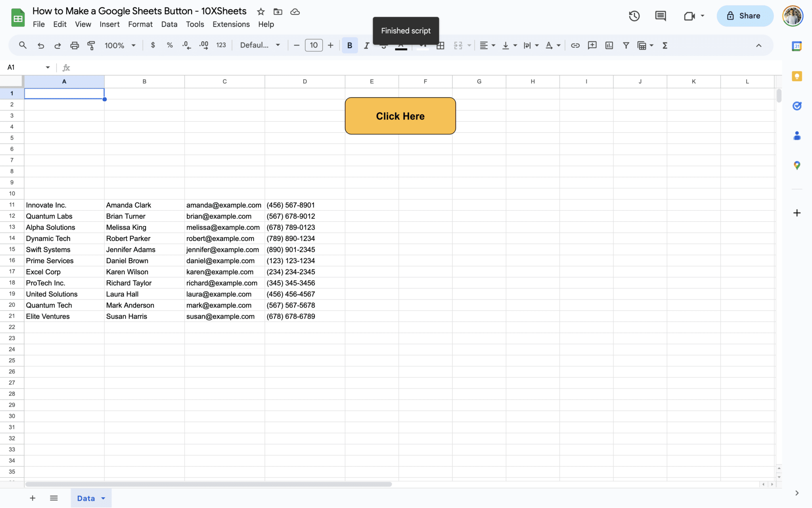This screenshot has width=812, height=508.
Task: Click the yellow Click Here button
Action: point(400,116)
